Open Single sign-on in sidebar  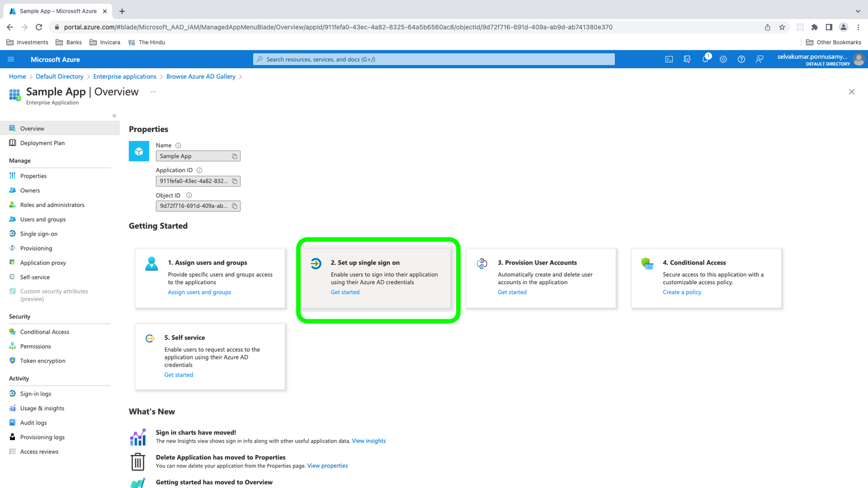click(39, 234)
